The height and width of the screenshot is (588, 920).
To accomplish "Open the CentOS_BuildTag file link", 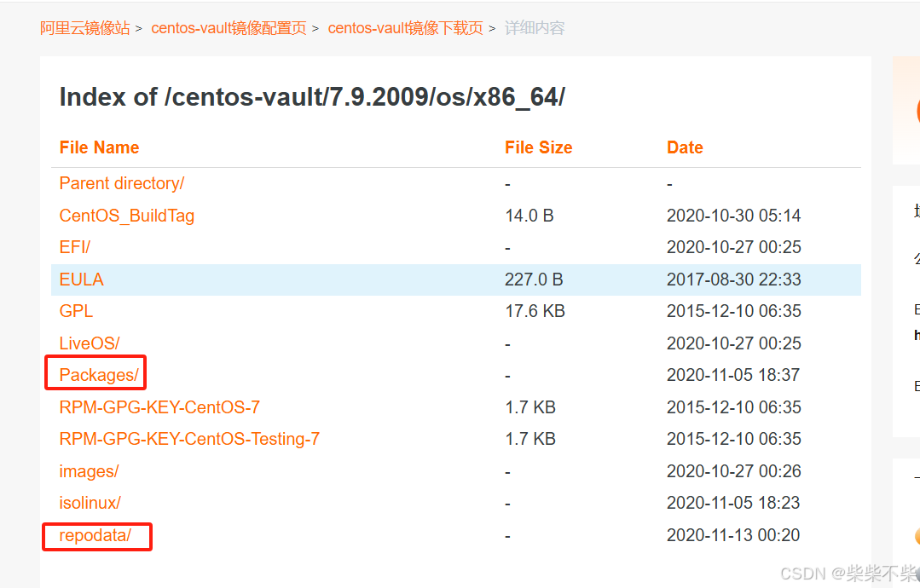I will (127, 216).
